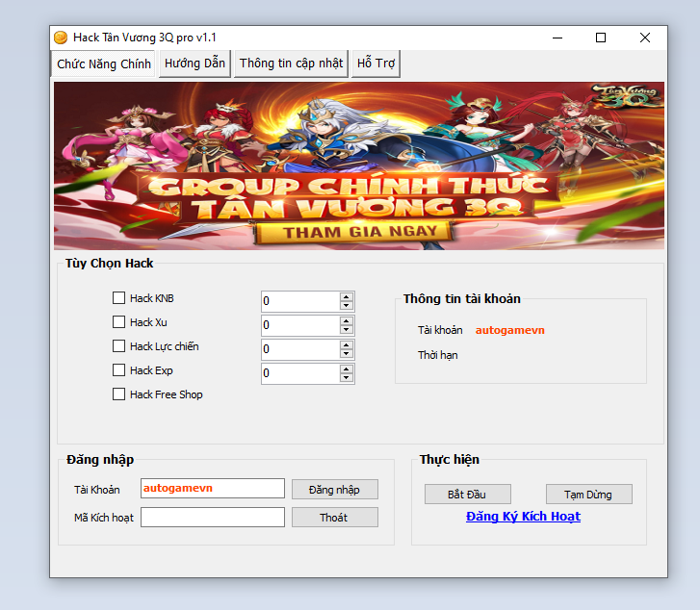Select the Chức Năng Chính tab

point(104,64)
